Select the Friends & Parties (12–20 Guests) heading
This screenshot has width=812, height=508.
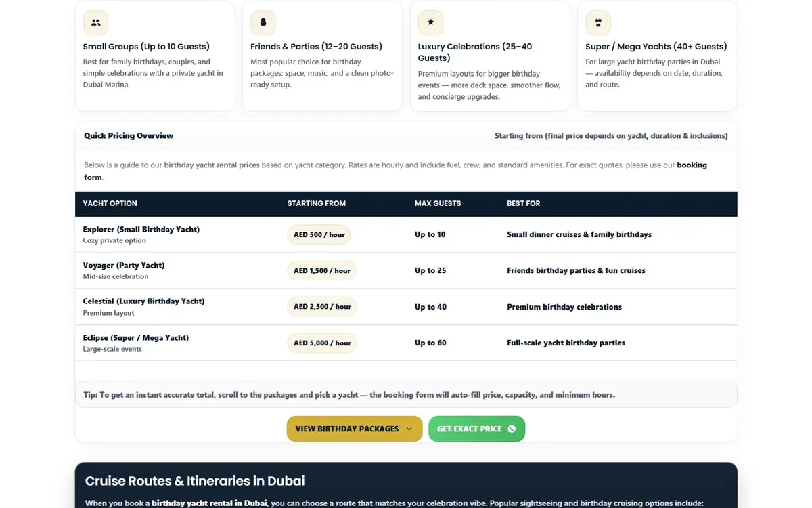click(316, 47)
